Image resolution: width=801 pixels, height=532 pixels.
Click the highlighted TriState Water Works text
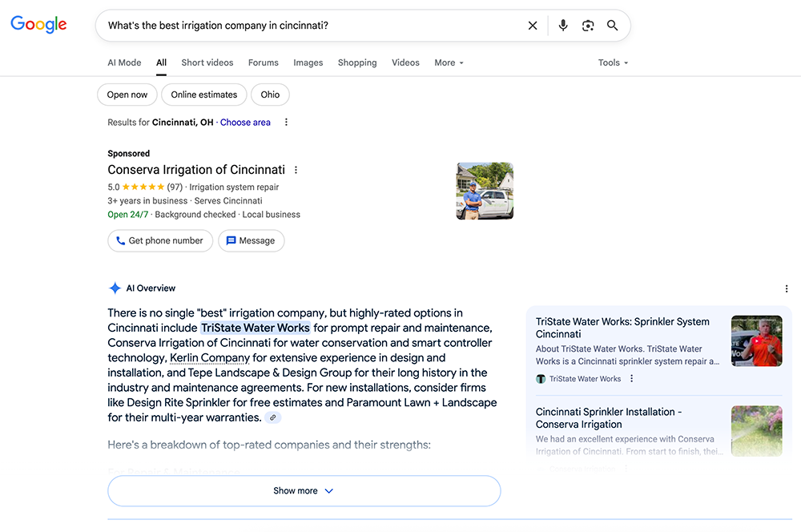(256, 328)
